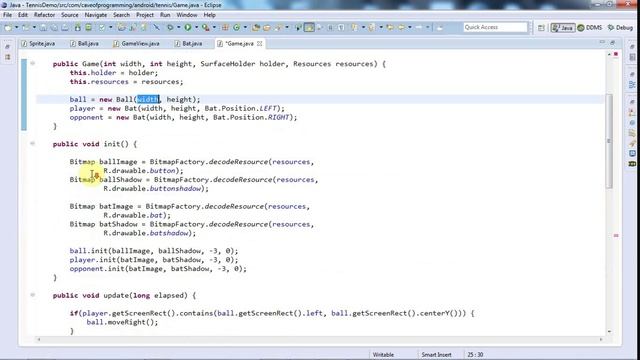This screenshot has width=640, height=360.
Task: Click the Previous Annotation toolbar icon
Action: pyautogui.click(x=372, y=28)
